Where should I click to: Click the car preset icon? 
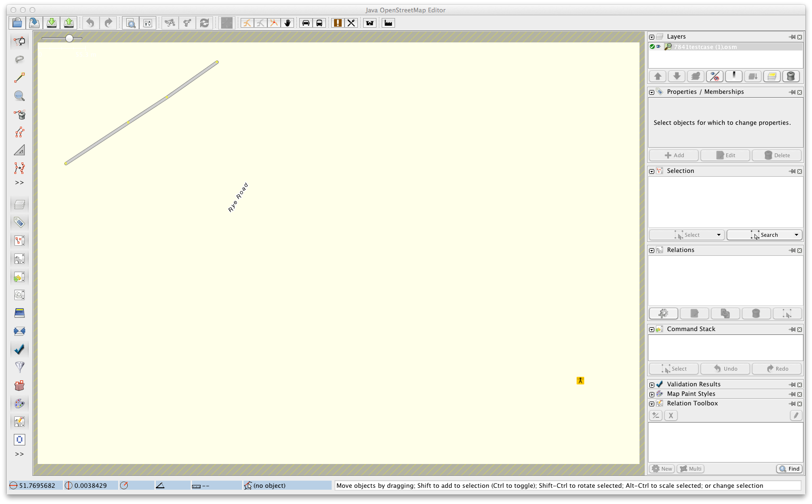pyautogui.click(x=306, y=23)
